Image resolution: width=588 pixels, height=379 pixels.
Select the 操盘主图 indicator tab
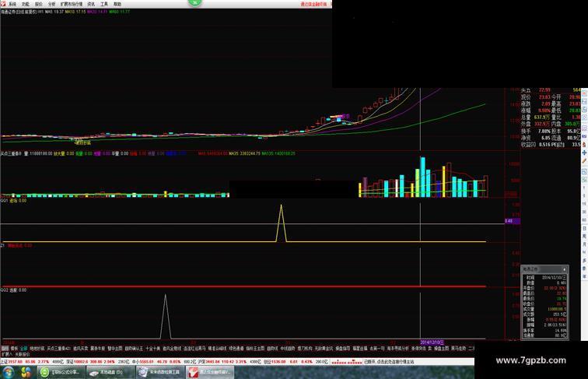pos(441,349)
